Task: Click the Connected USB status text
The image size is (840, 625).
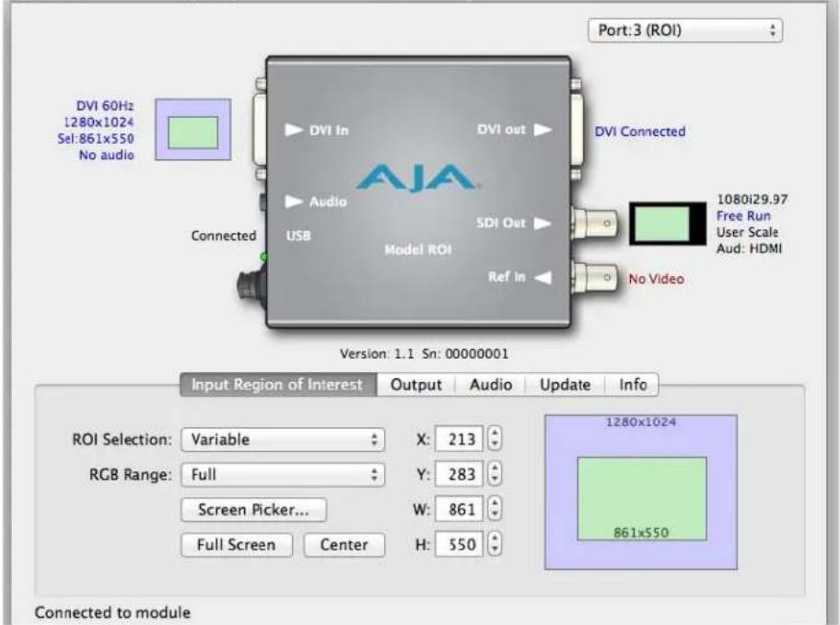Action: 224,236
